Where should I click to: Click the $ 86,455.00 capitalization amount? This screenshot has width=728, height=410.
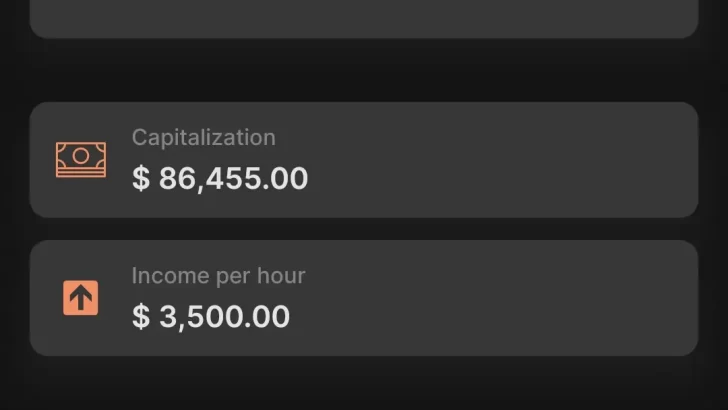tap(220, 179)
